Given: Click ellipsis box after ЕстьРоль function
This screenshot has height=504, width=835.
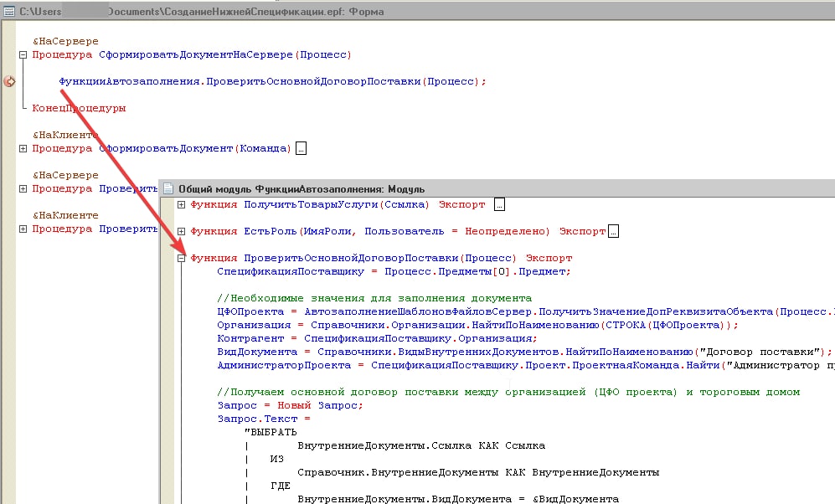Looking at the screenshot, I should 613,231.
